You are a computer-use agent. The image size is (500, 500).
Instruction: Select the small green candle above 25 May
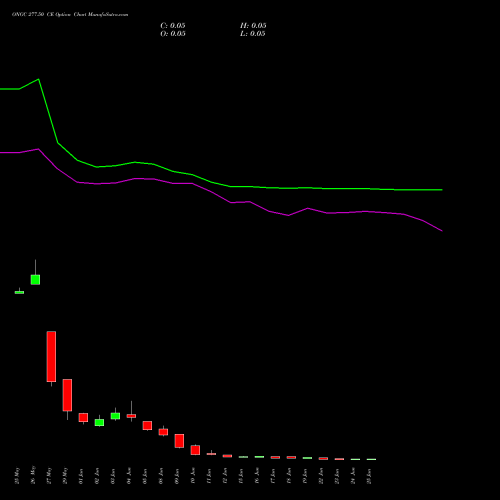pos(19,292)
